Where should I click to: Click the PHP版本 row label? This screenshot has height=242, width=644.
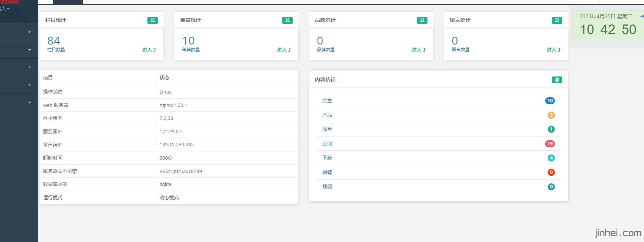(x=53, y=118)
